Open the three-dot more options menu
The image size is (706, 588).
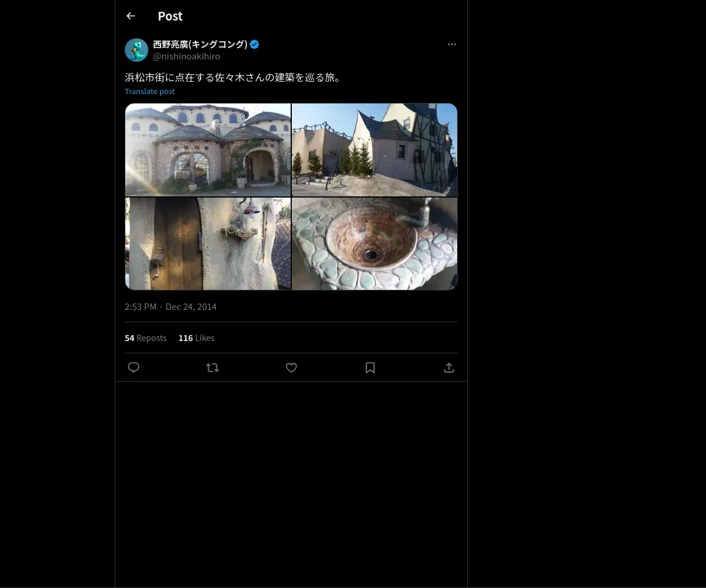452,44
